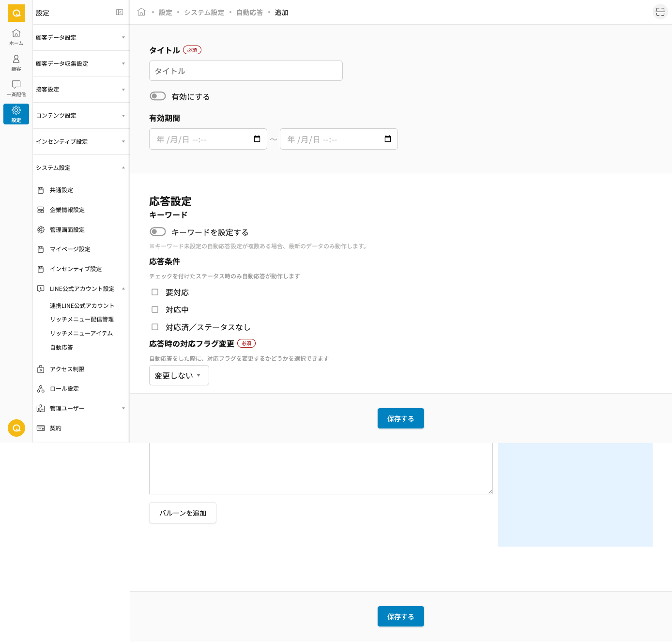672x642 pixels.
Task: Open the 一斉配信 broadcast icon
Action: (16, 88)
